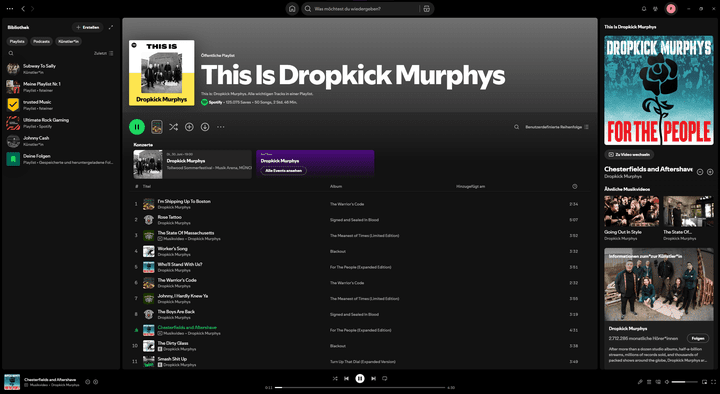The image size is (720, 394).
Task: Sort by duration clock column header
Action: click(574, 186)
